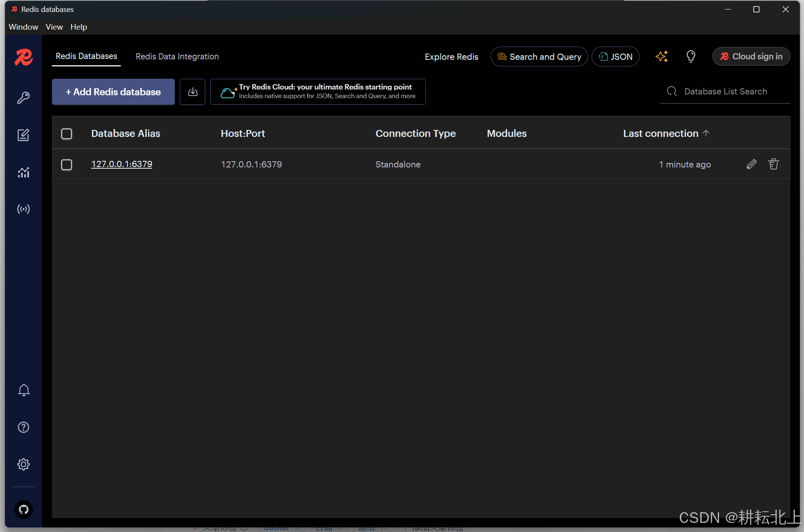Viewport: 804px width, 532px height.
Task: Open the insights lightbulb icon
Action: 691,56
